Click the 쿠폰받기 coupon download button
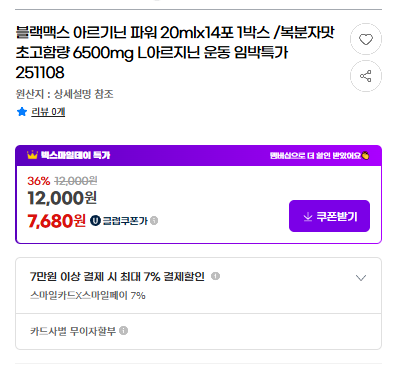 (x=329, y=216)
